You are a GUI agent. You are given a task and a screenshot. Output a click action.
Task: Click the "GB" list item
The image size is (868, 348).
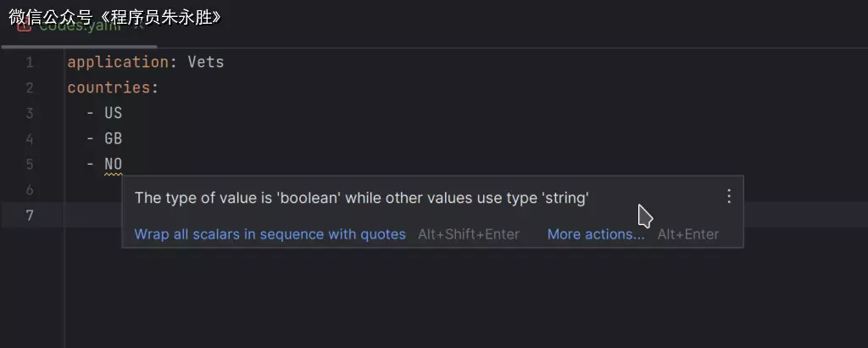[x=114, y=138]
